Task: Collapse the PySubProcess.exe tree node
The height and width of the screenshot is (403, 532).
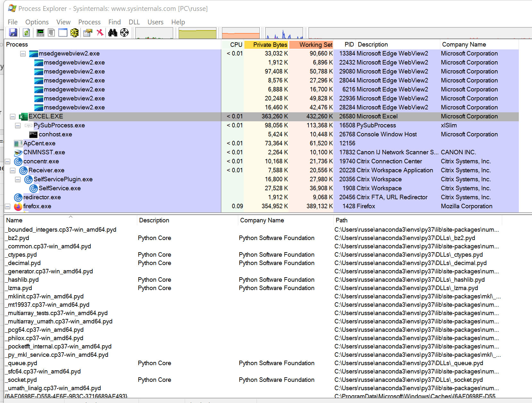Action: [x=18, y=125]
